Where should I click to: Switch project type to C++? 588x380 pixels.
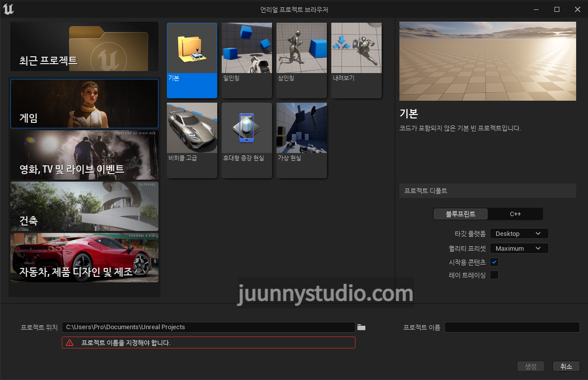(515, 214)
